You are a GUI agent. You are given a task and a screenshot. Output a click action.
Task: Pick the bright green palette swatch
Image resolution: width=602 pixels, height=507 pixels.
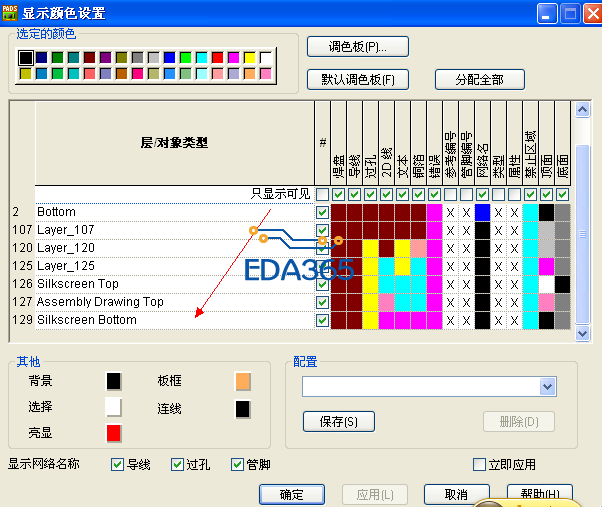pyautogui.click(x=185, y=58)
